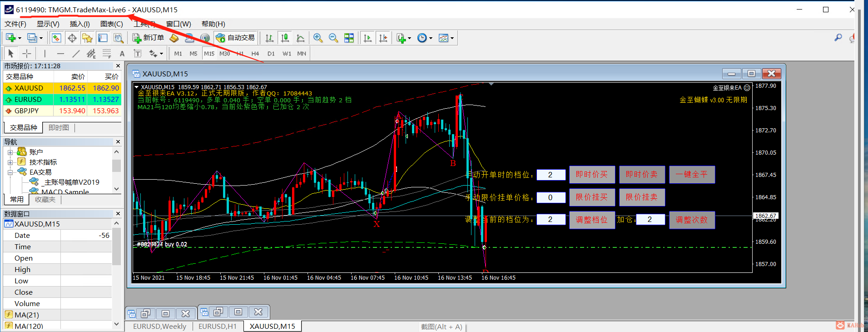Click the first-row 即时价卖 button

coord(642,175)
